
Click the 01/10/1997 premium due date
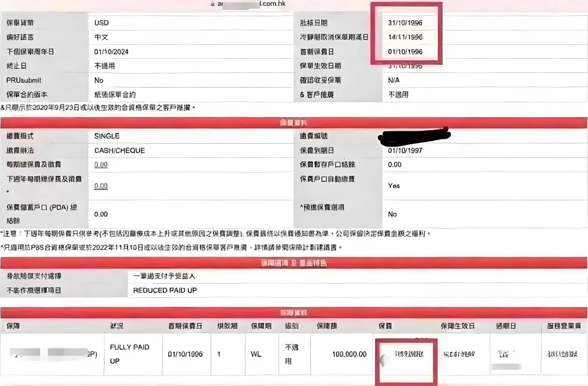[x=405, y=150]
